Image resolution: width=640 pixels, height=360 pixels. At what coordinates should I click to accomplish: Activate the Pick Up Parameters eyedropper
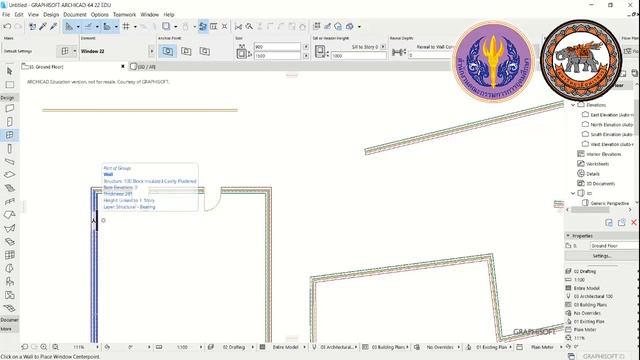[x=43, y=27]
